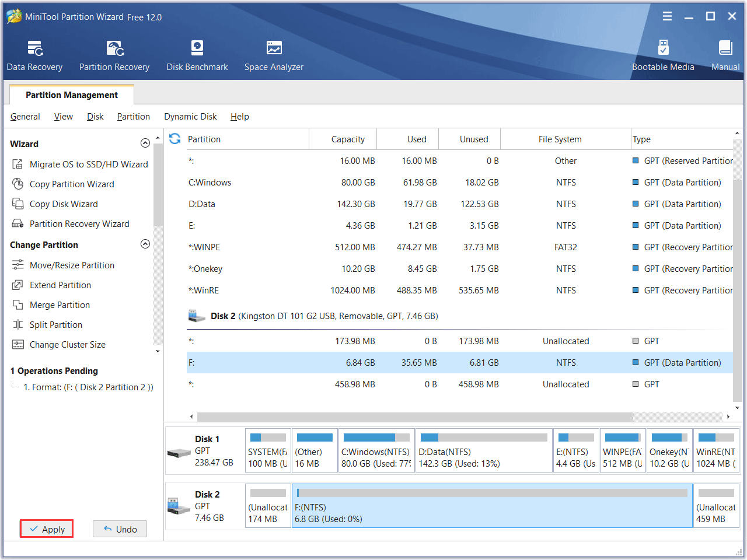Click the Change Cluster Size icon
Screen dimensions: 747x560
pyautogui.click(x=18, y=345)
